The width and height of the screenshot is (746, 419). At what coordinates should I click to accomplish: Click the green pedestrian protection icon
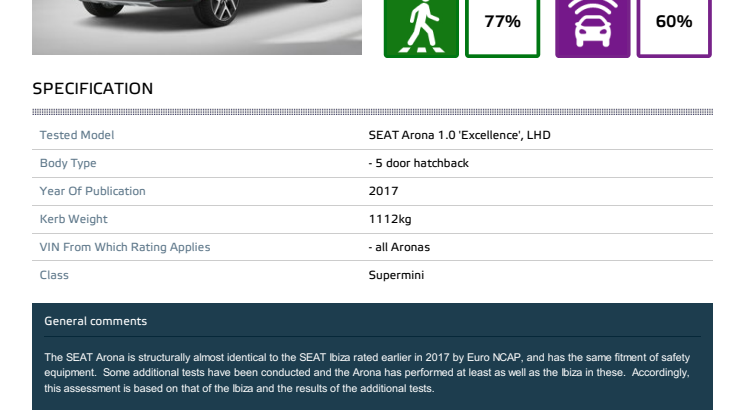coord(421,29)
